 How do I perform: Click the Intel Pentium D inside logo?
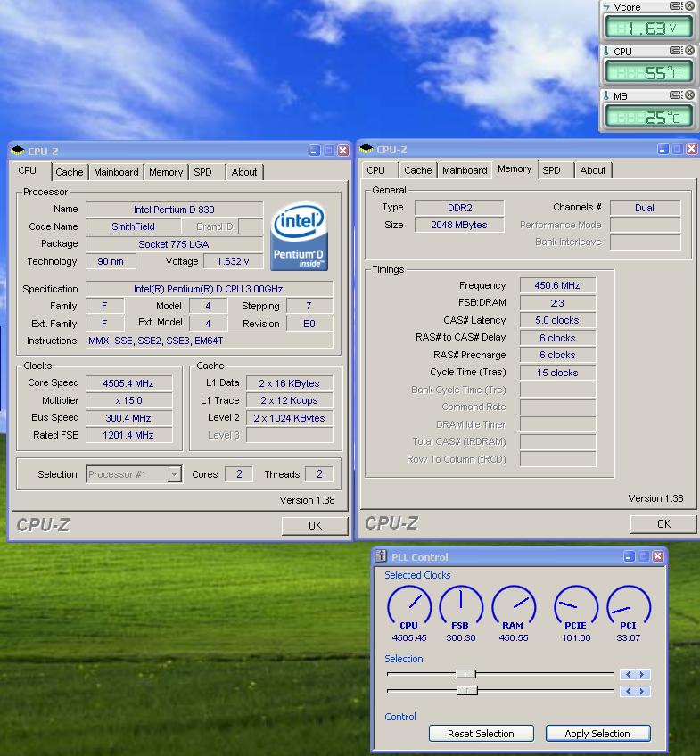click(300, 236)
